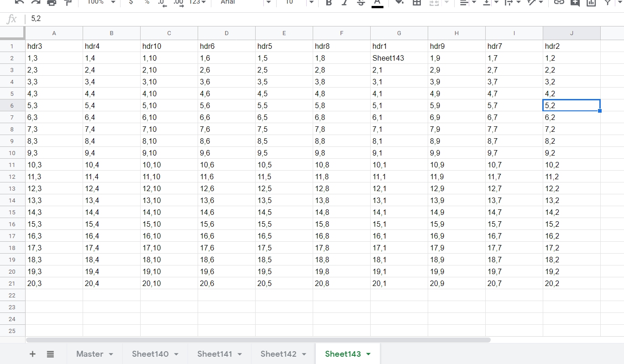Click the print icon in toolbar

point(52,3)
